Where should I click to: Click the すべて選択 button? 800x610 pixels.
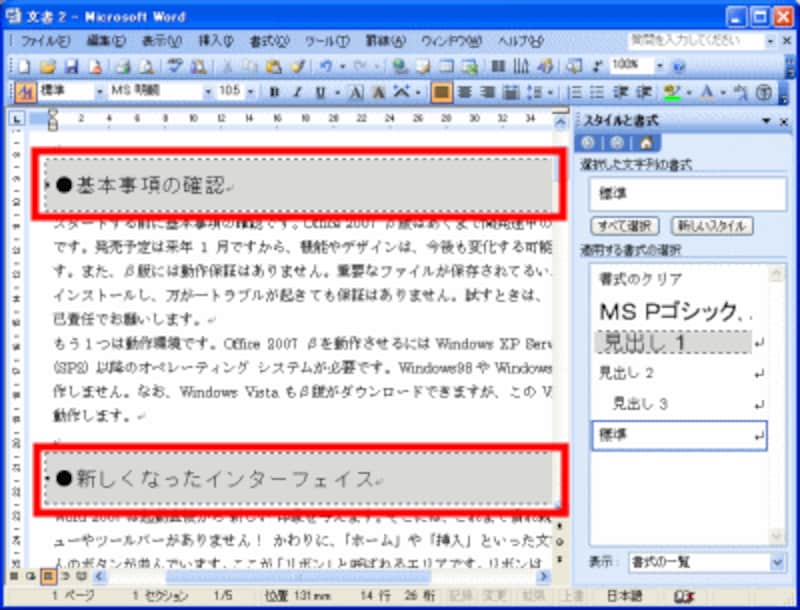625,226
